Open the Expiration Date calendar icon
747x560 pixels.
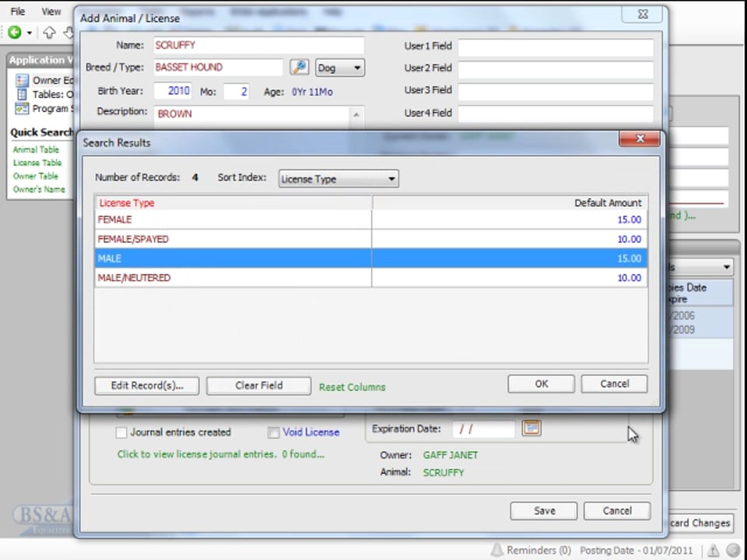(x=531, y=428)
